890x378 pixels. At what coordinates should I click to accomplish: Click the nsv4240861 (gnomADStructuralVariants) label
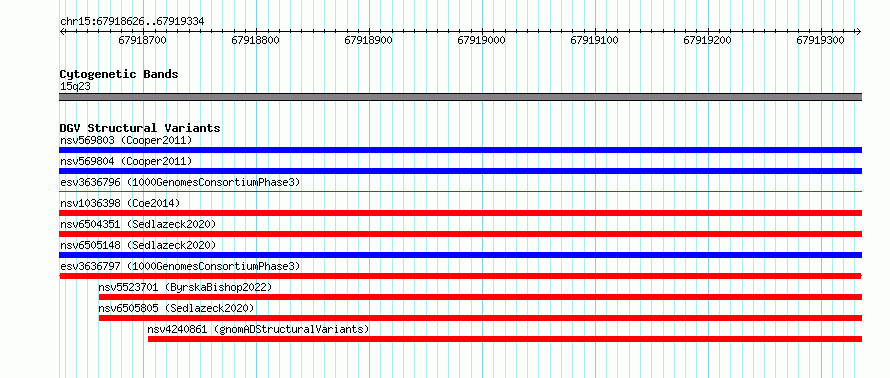(x=258, y=329)
